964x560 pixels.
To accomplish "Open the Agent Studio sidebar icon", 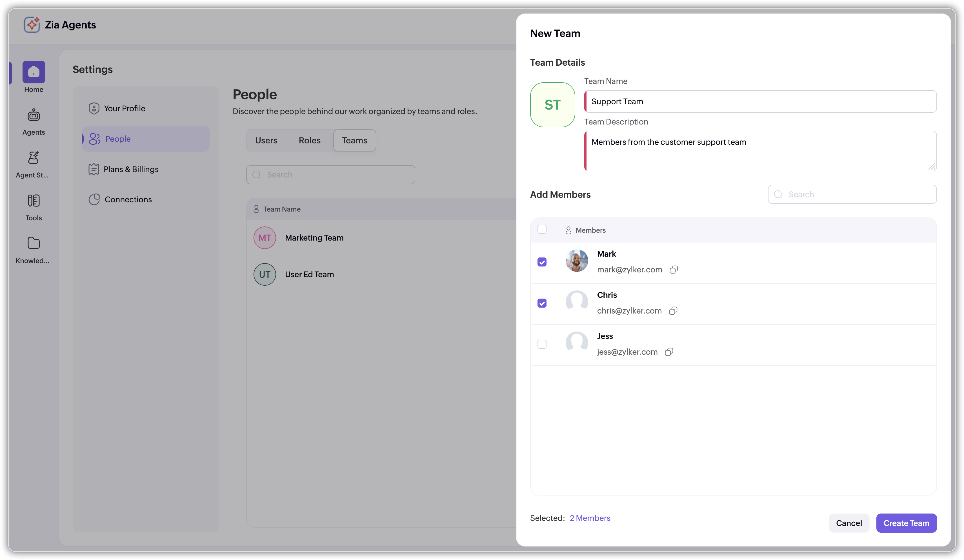I will pos(34,157).
